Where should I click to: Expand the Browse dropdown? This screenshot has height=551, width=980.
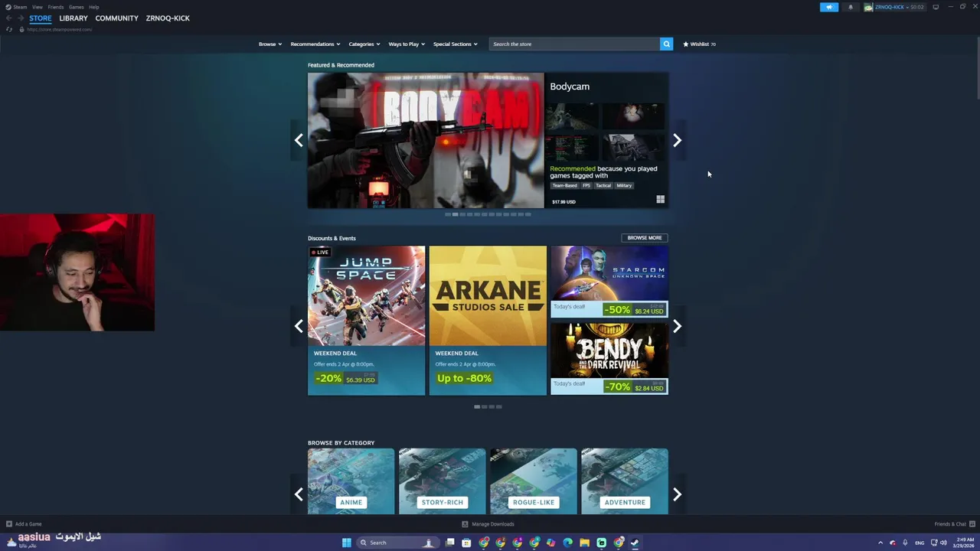[x=270, y=44]
